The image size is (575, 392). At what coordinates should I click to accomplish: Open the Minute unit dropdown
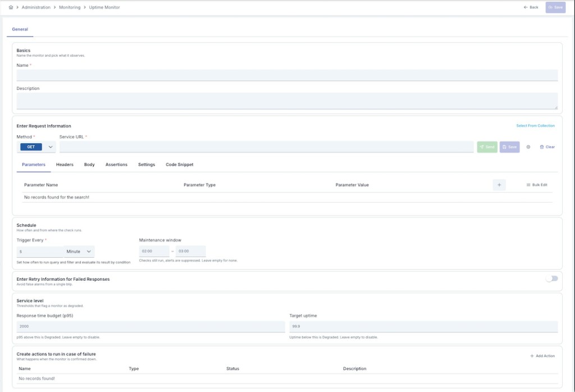79,252
